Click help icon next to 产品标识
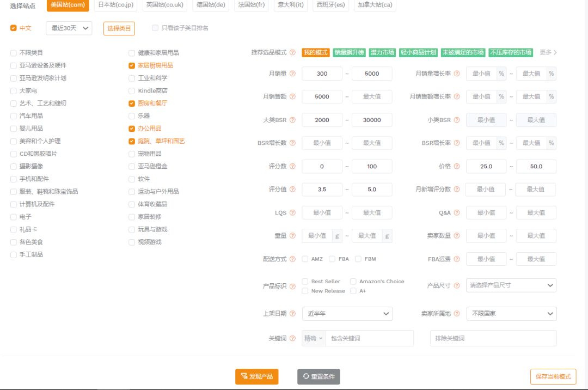 tap(292, 286)
